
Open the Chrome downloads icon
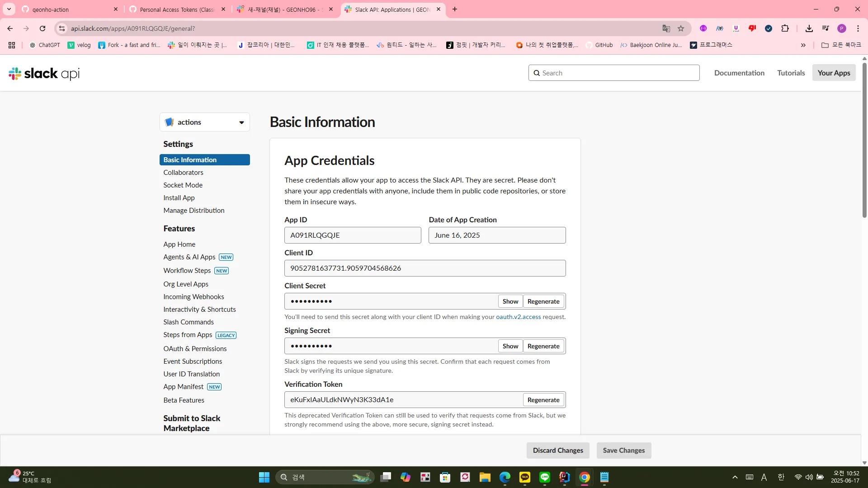[809, 28]
